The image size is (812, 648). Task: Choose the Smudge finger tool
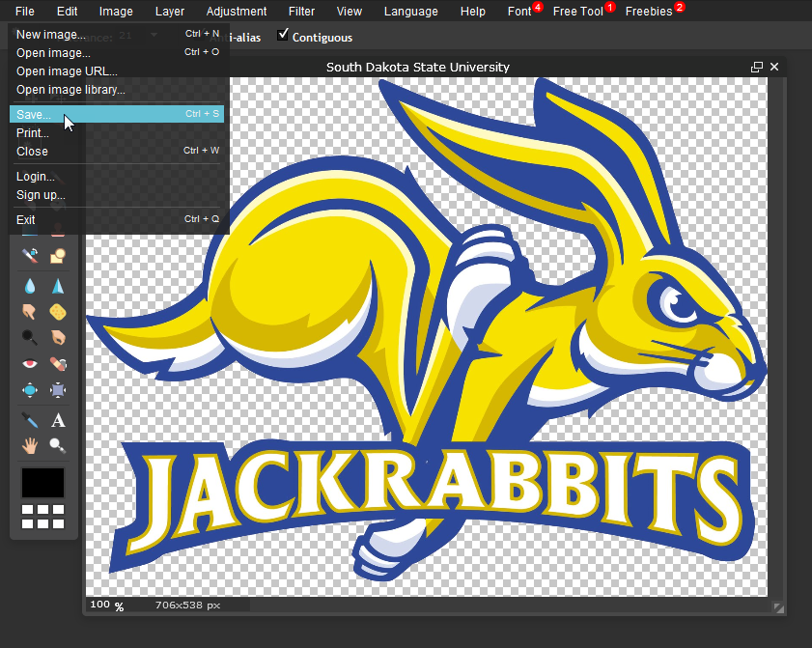coord(30,312)
